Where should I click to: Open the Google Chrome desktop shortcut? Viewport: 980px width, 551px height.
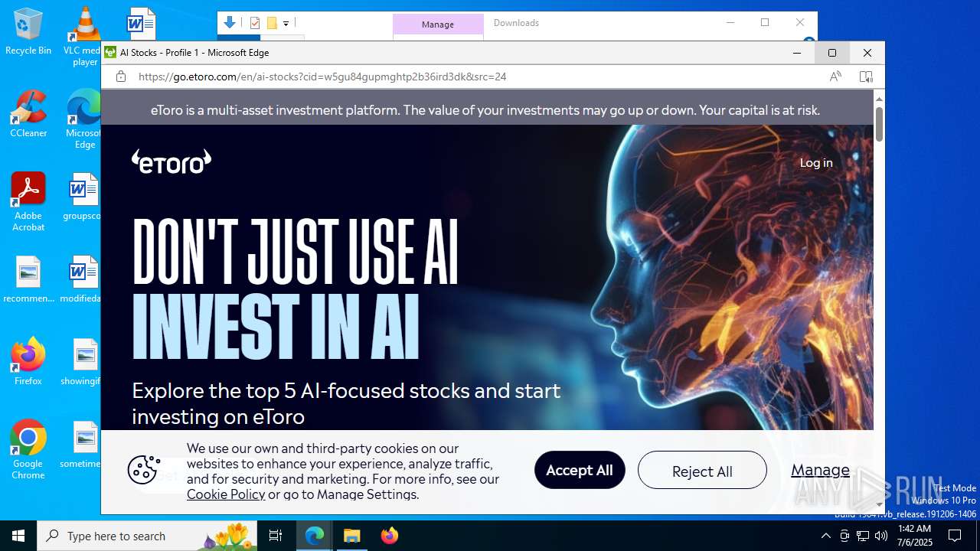28,449
